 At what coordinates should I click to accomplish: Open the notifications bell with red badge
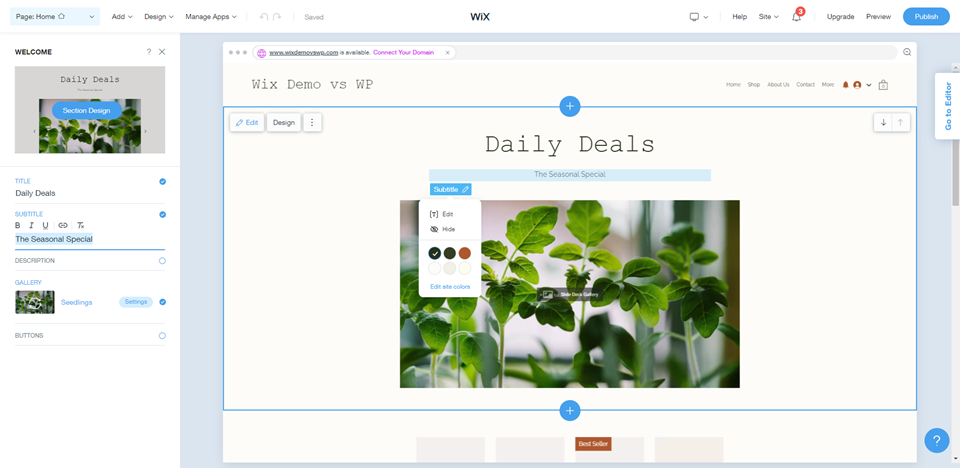pos(797,17)
